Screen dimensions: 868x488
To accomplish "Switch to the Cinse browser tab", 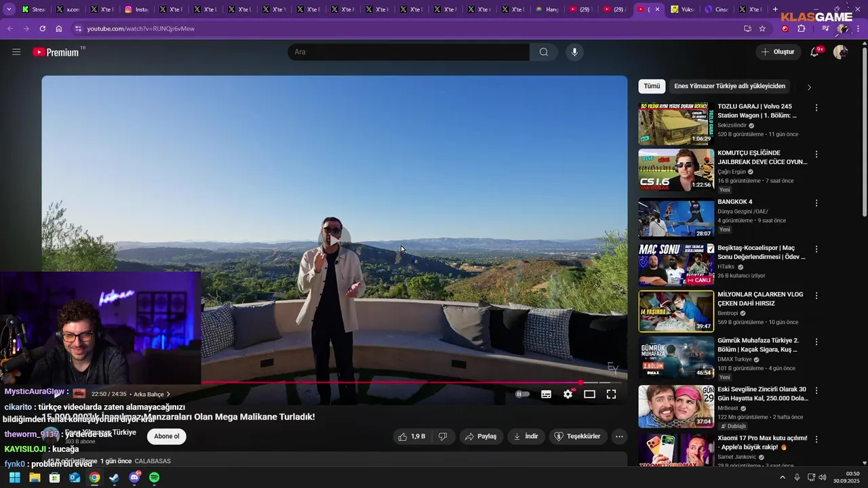I will [717, 9].
